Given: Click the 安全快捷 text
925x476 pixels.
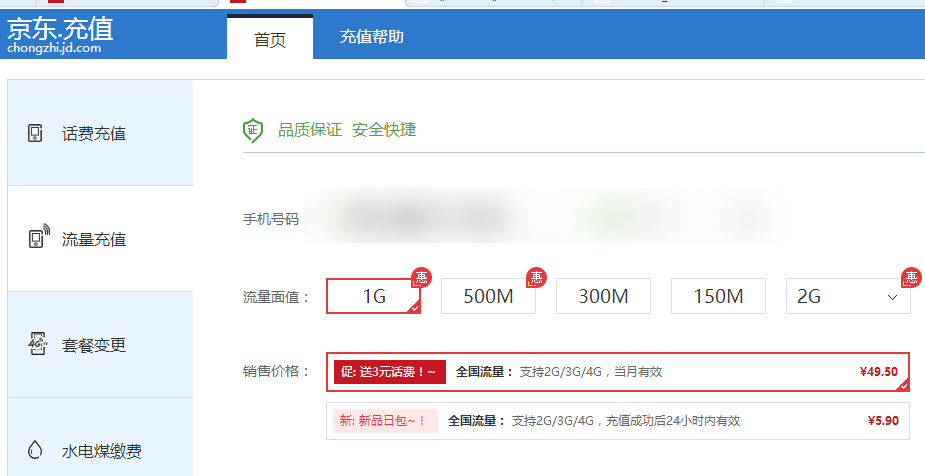Looking at the screenshot, I should point(384,130).
